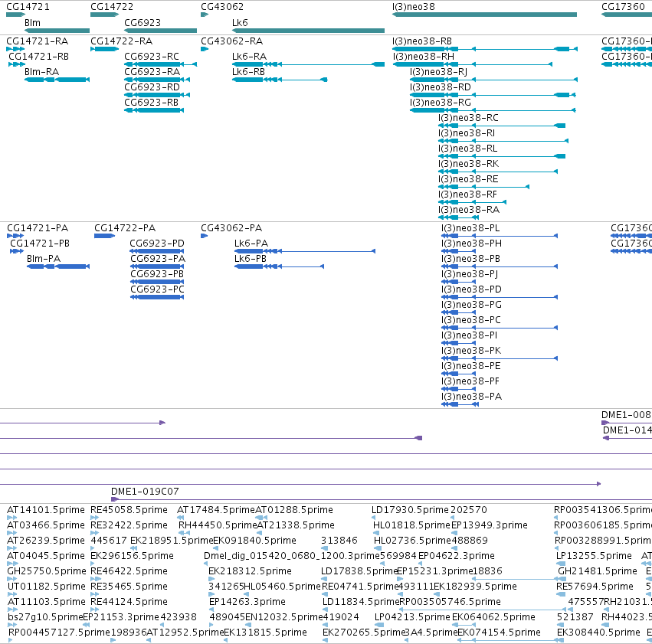The image size is (652, 644).
Task: Click EST AT17484.5prime
Action: pyautogui.click(x=216, y=510)
